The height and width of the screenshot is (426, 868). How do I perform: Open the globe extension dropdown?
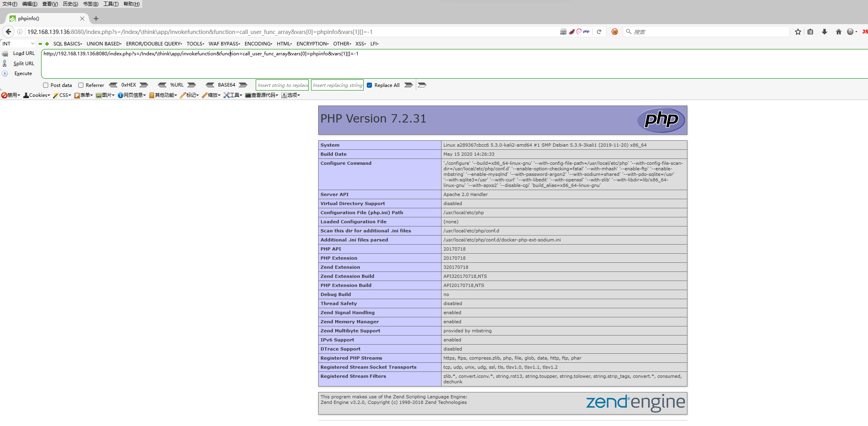click(852, 32)
